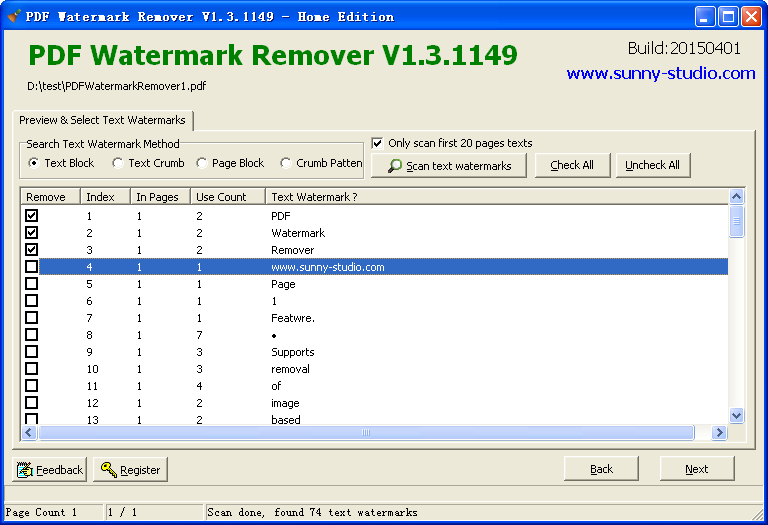Uncheck the Remove box for PDF row

(31, 215)
